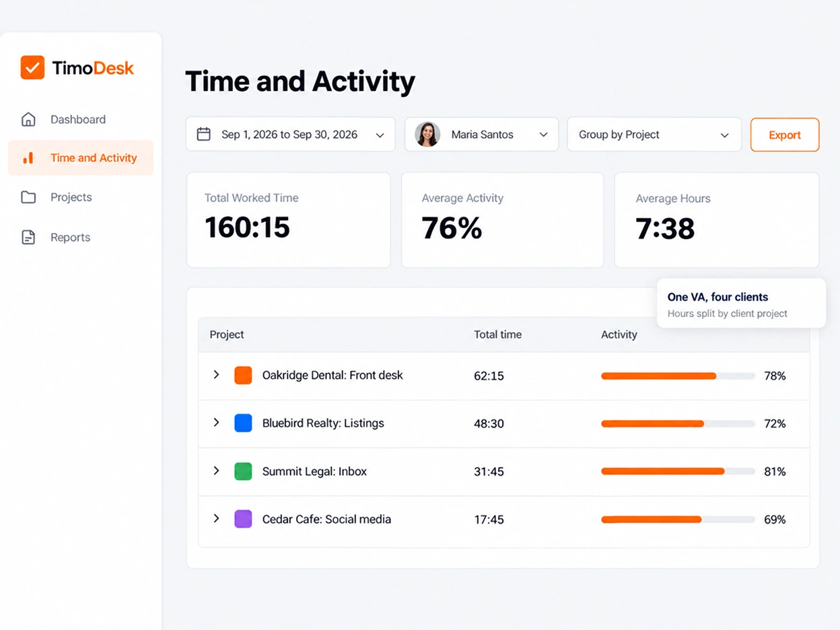840x630 pixels.
Task: Open Dashboard in the sidebar
Action: 81,119
